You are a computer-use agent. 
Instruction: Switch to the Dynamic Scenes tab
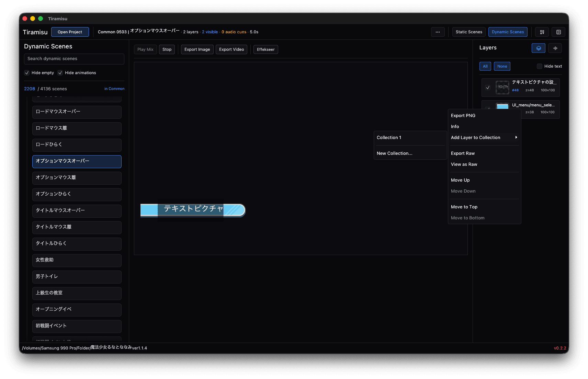(508, 32)
